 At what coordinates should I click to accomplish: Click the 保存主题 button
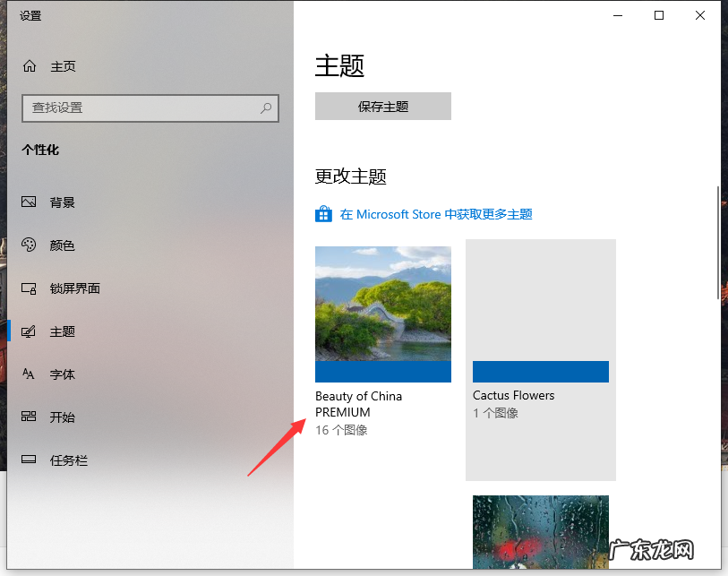tap(382, 106)
